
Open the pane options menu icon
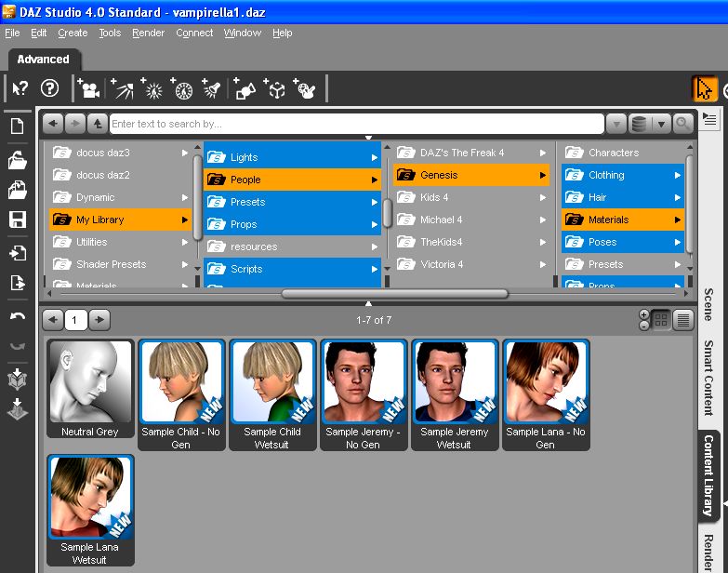click(709, 119)
